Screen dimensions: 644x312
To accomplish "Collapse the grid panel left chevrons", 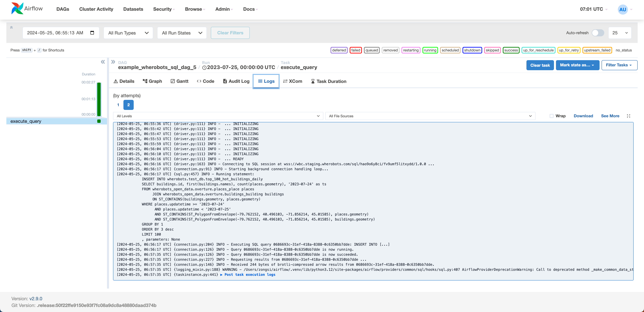I will [x=103, y=62].
